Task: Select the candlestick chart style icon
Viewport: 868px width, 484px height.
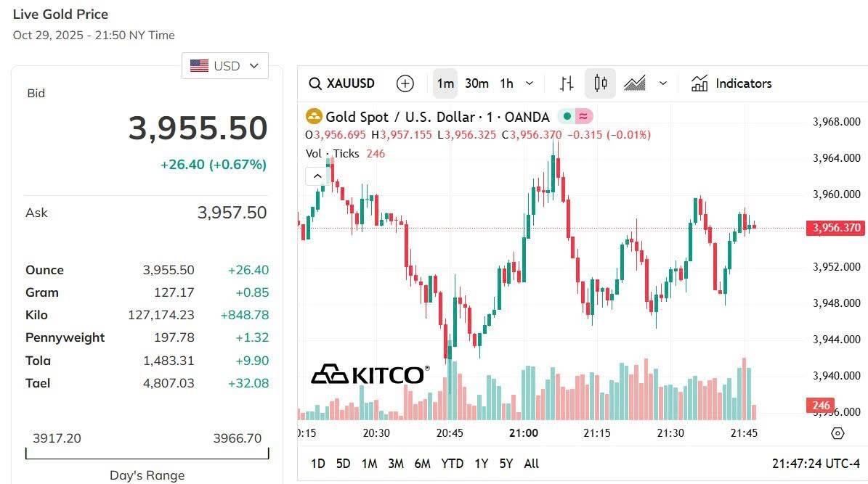Action: click(599, 83)
